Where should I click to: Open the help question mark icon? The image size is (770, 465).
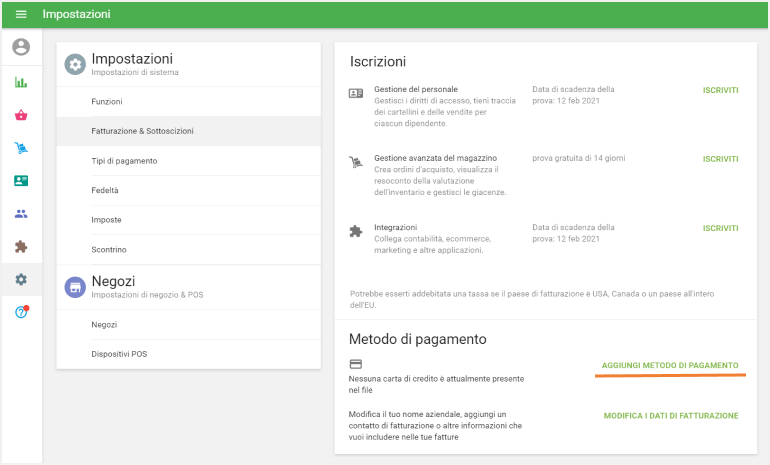tap(22, 312)
